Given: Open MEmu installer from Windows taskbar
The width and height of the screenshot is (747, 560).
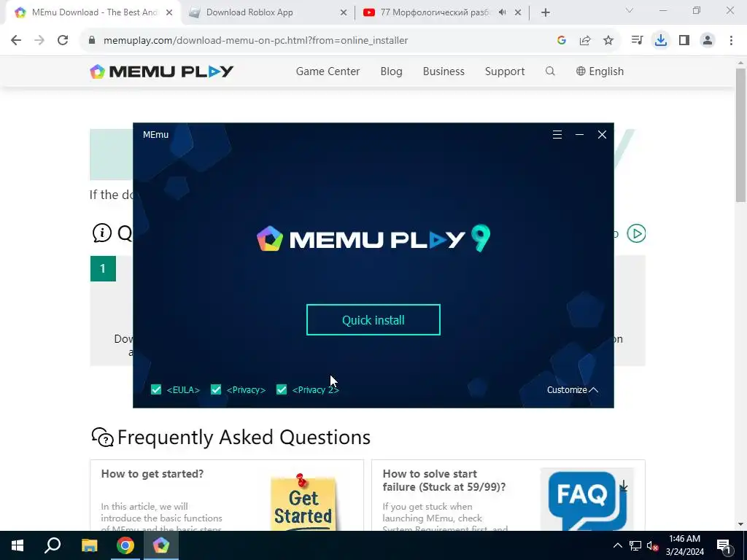Looking at the screenshot, I should [x=161, y=545].
